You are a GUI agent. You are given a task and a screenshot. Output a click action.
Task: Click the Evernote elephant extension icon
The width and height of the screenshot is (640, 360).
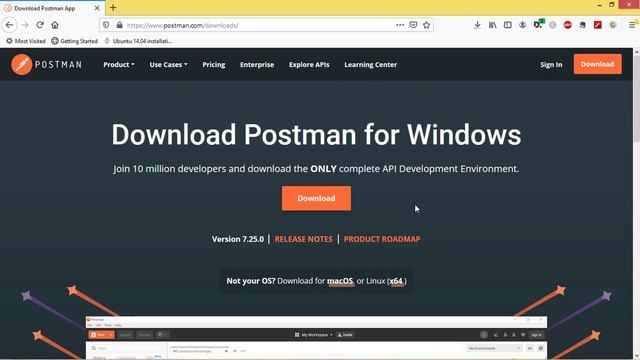point(583,25)
